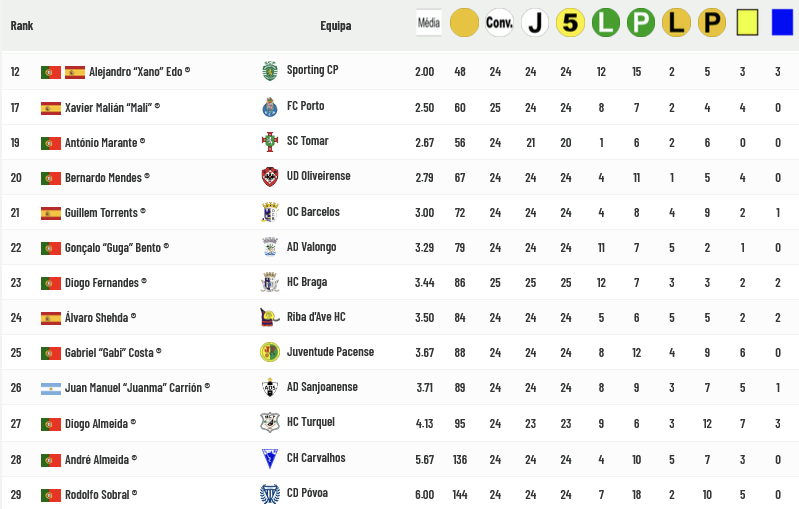
Task: Open the OC Barcelos team link
Action: click(x=313, y=213)
